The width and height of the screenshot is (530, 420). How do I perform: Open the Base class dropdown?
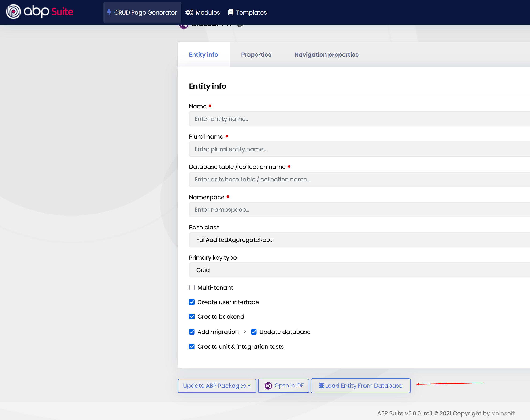[359, 240]
